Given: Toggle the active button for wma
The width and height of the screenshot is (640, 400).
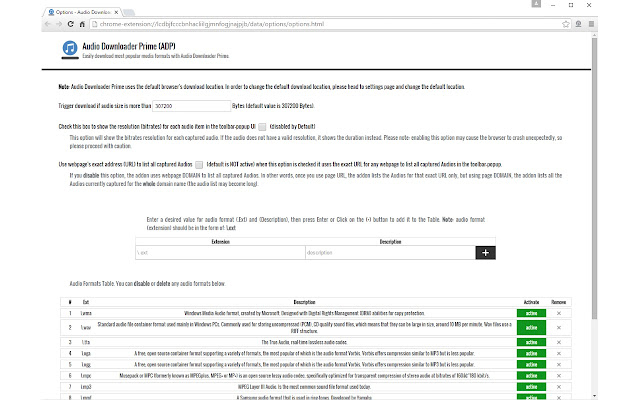Looking at the screenshot, I should point(531,313).
